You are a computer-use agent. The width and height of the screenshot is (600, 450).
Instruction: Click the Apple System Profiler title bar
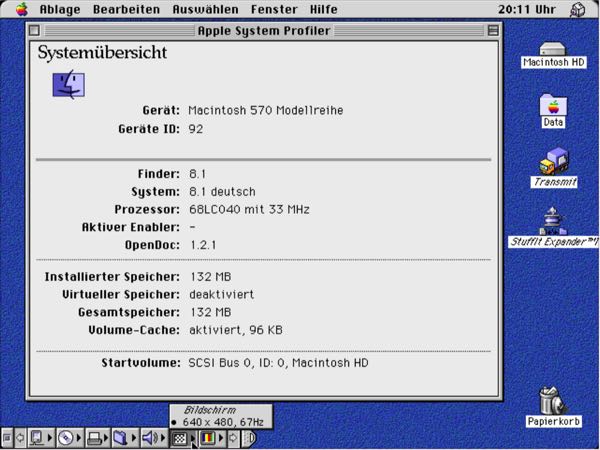[264, 31]
